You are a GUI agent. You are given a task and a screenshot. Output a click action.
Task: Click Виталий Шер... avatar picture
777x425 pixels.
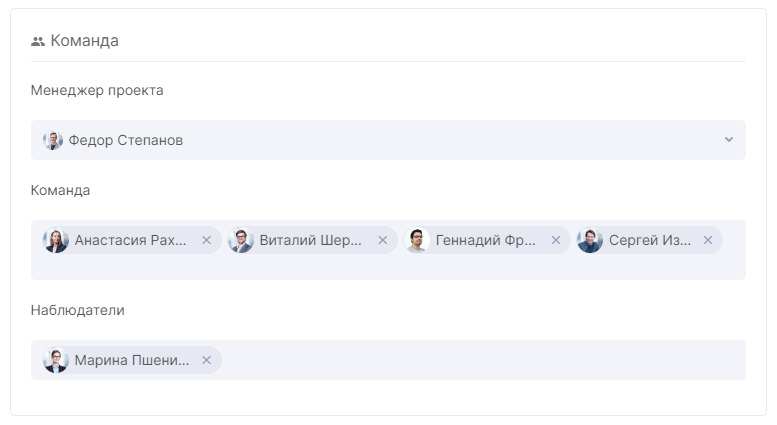(241, 240)
